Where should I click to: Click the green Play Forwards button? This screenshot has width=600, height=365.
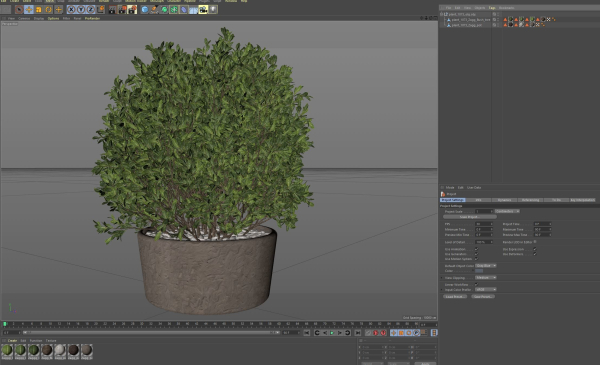pos(332,333)
